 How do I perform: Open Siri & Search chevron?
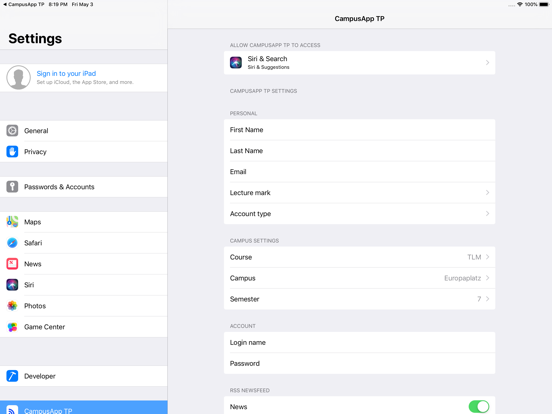coord(487,63)
